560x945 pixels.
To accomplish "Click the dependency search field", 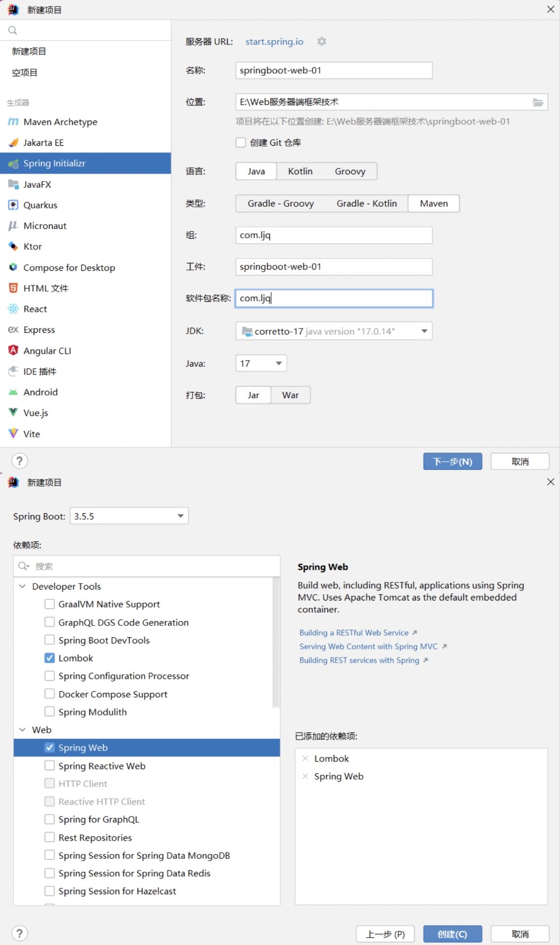I will [147, 566].
